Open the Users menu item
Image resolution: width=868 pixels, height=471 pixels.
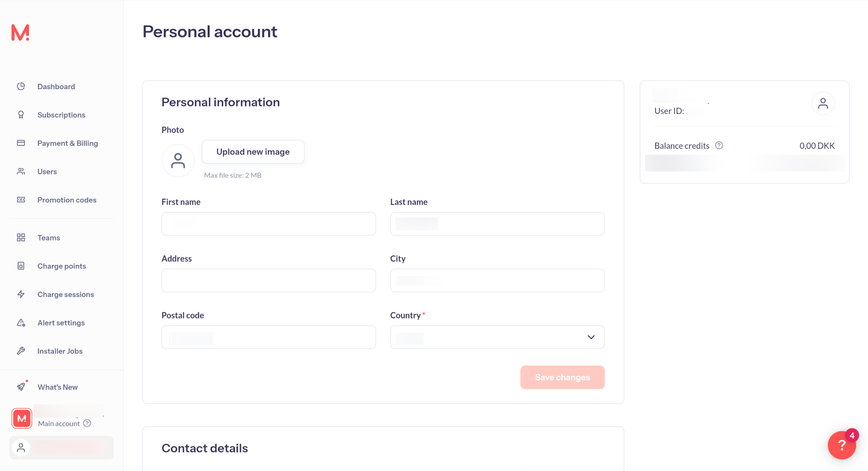pyautogui.click(x=47, y=172)
